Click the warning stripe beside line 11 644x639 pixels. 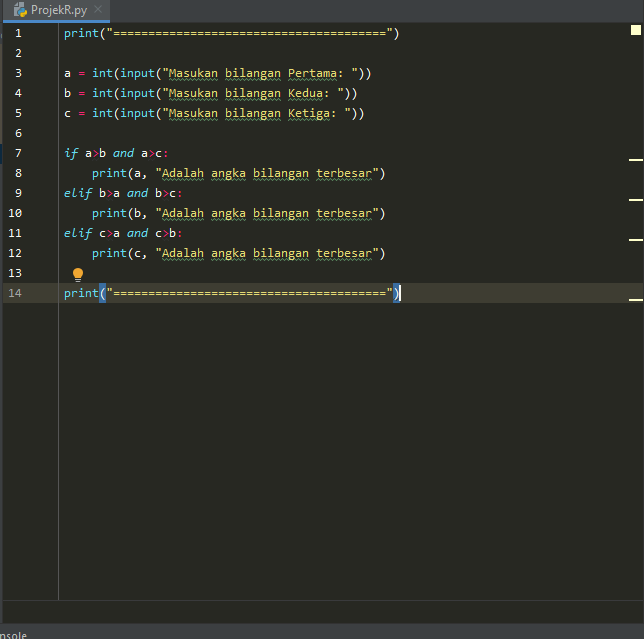pos(635,239)
